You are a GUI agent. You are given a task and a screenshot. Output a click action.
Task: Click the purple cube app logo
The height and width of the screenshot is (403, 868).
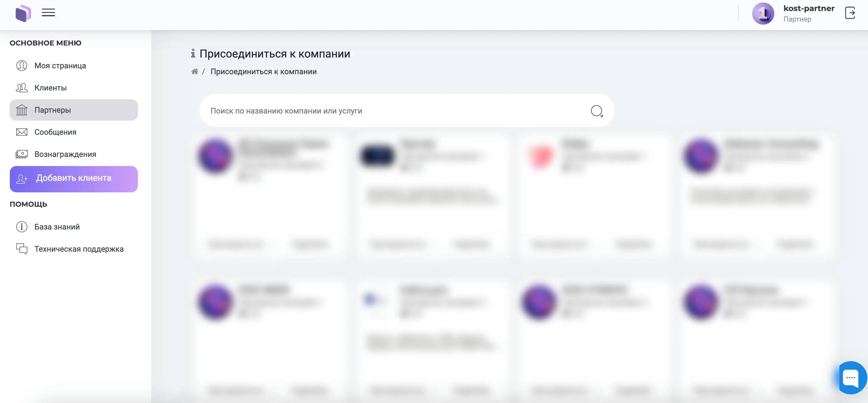point(23,14)
